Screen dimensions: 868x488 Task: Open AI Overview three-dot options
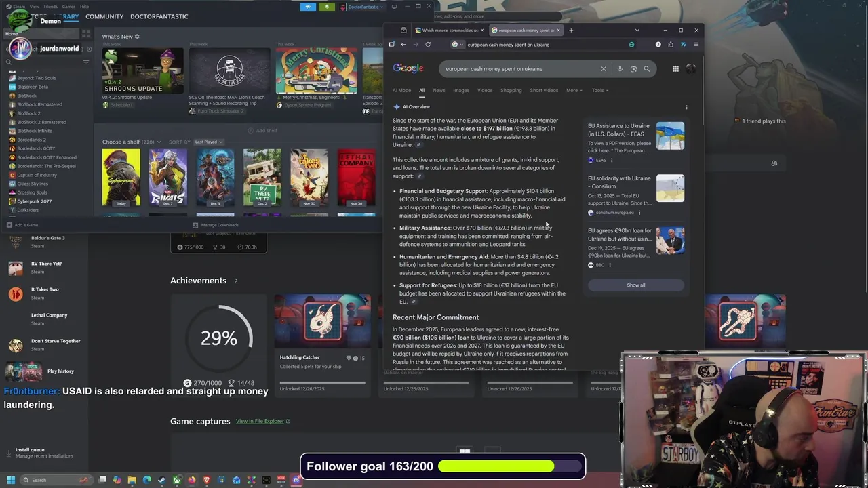pyautogui.click(x=686, y=107)
